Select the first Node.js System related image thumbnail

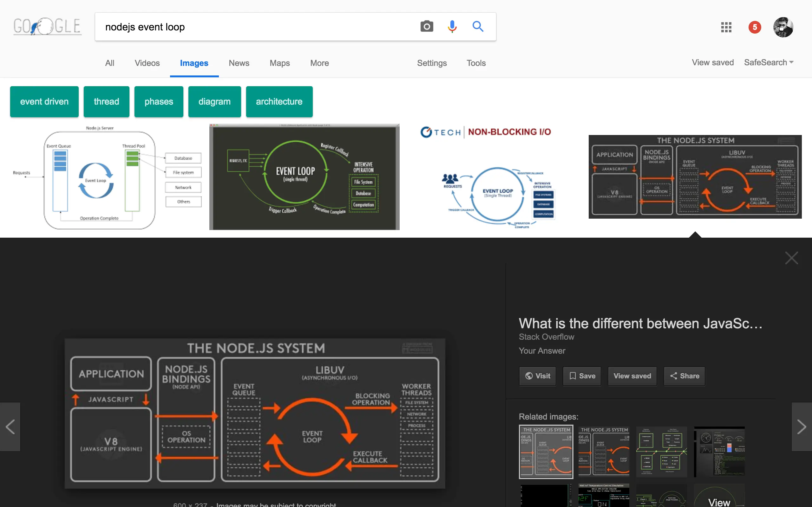[x=546, y=452]
